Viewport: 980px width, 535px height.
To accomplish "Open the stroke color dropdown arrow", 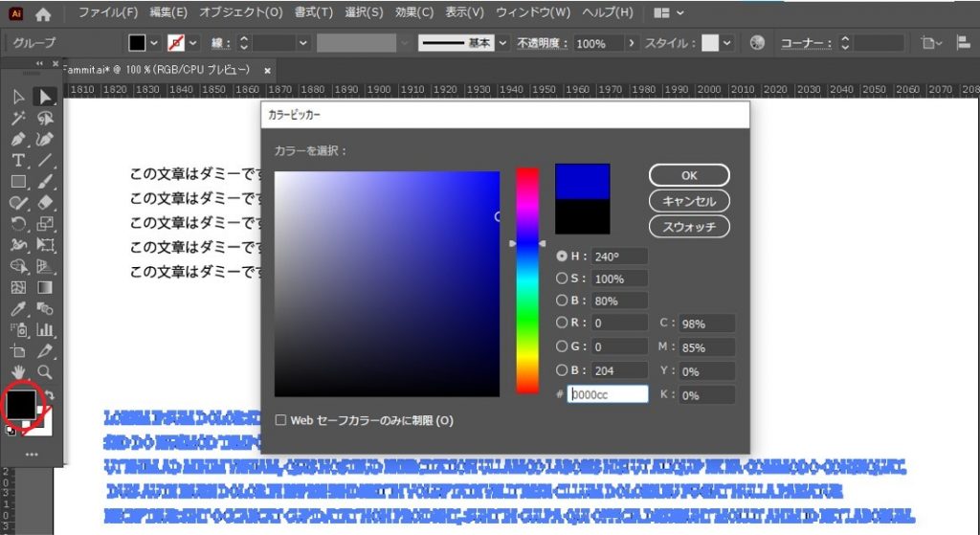I will [193, 43].
